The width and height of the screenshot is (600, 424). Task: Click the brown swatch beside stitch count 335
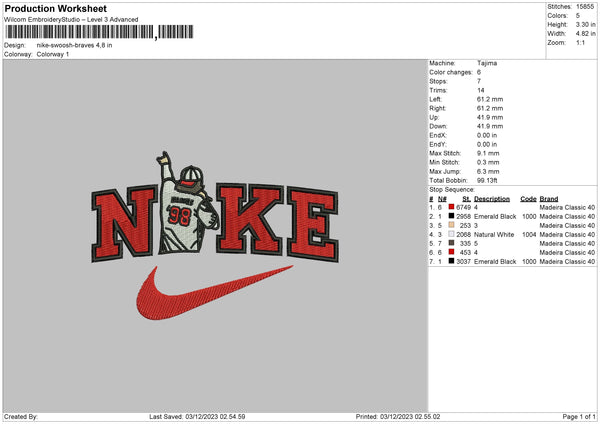tap(452, 243)
